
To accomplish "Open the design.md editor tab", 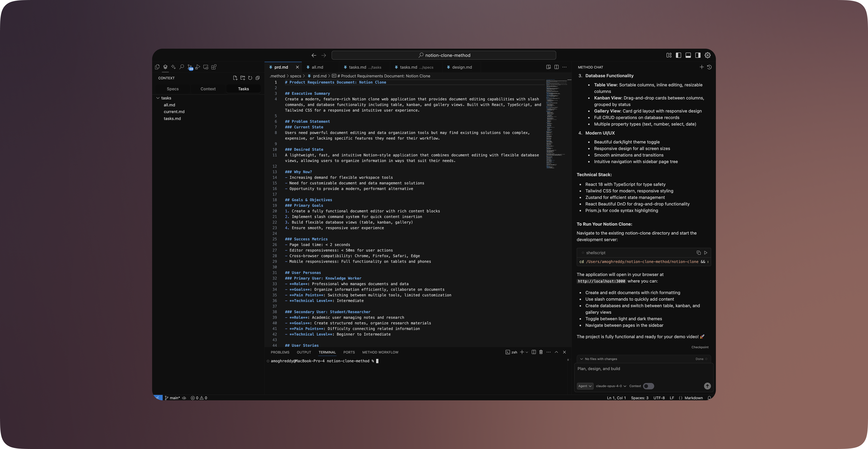I will click(x=462, y=68).
